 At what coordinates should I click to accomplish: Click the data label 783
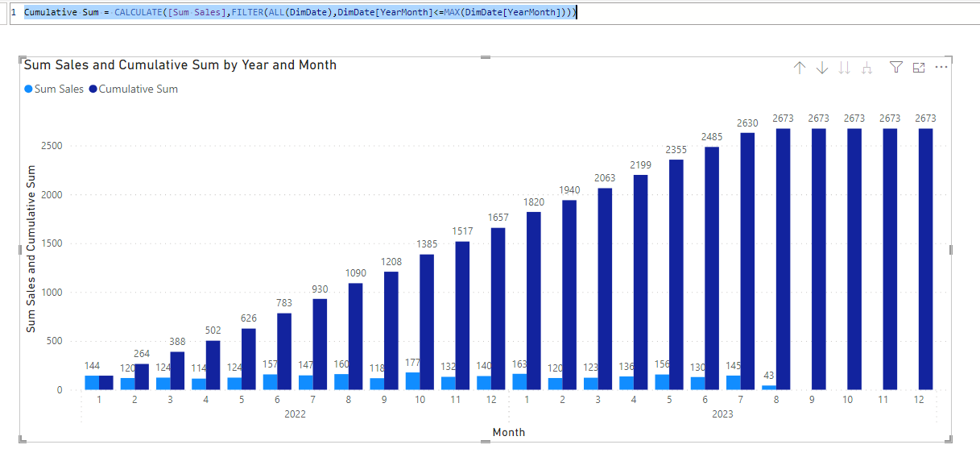(x=284, y=302)
